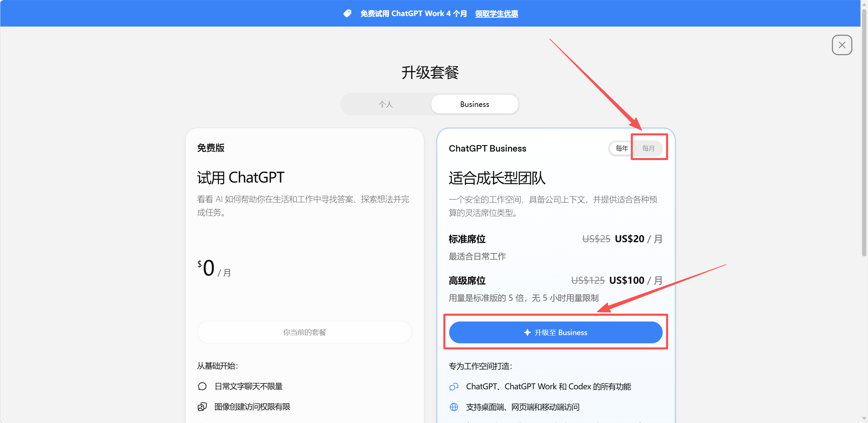Click the 最适合日常工作 description
Image resolution: width=868 pixels, height=423 pixels.
click(x=477, y=256)
